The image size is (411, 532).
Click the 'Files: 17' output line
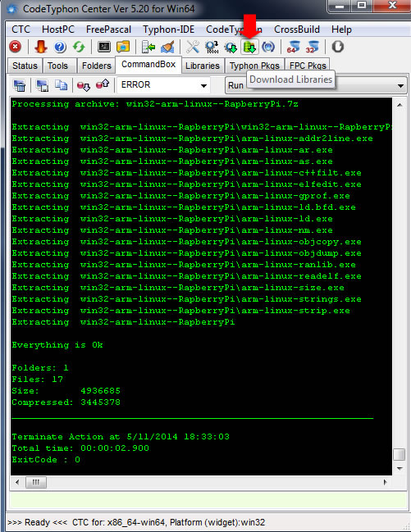coord(38,380)
